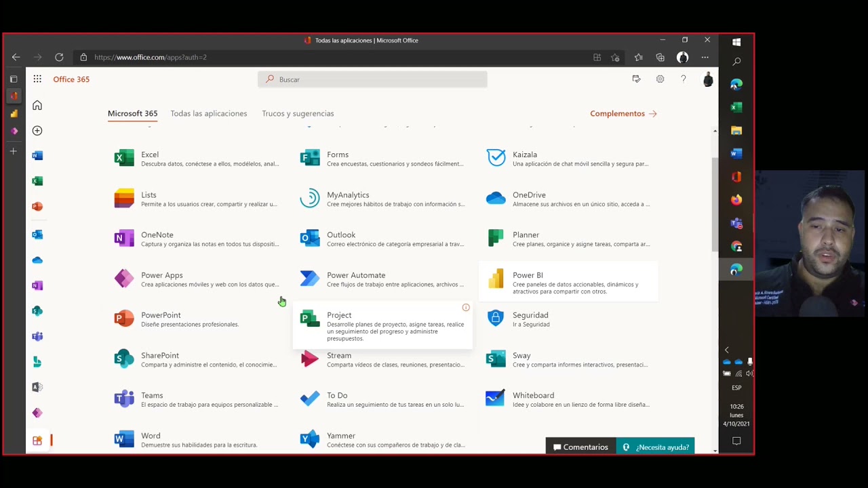Open the Excel app tile
Image resolution: width=868 pixels, height=488 pixels.
tap(197, 159)
